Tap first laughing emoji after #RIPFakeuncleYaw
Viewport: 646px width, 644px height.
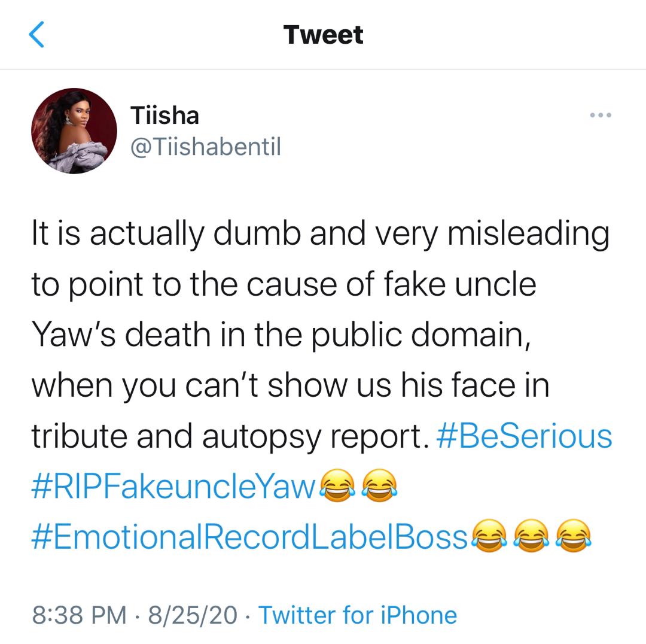337,485
